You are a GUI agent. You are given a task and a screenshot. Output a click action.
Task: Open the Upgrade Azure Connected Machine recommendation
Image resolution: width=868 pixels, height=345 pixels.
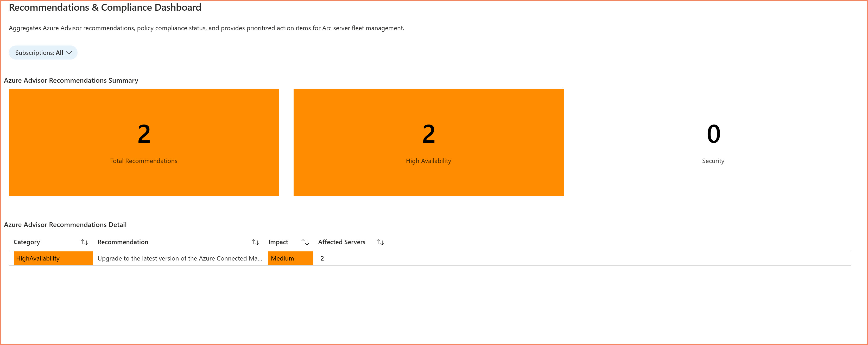tap(180, 258)
